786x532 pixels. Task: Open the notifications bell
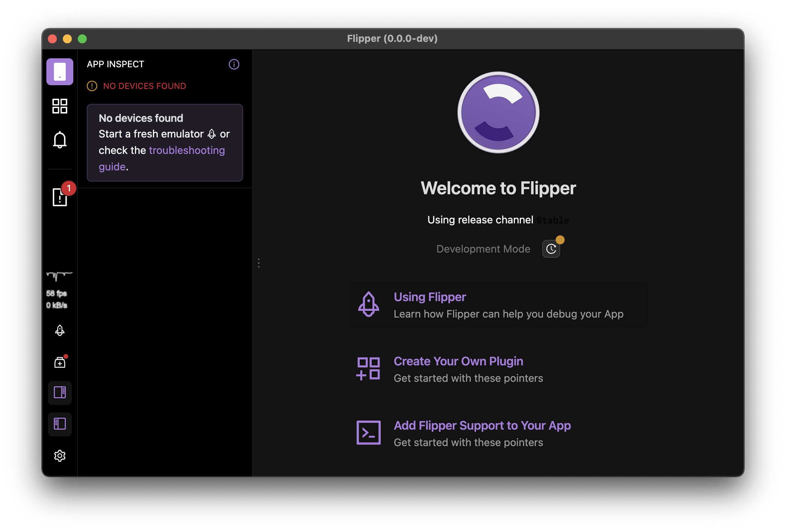tap(60, 140)
